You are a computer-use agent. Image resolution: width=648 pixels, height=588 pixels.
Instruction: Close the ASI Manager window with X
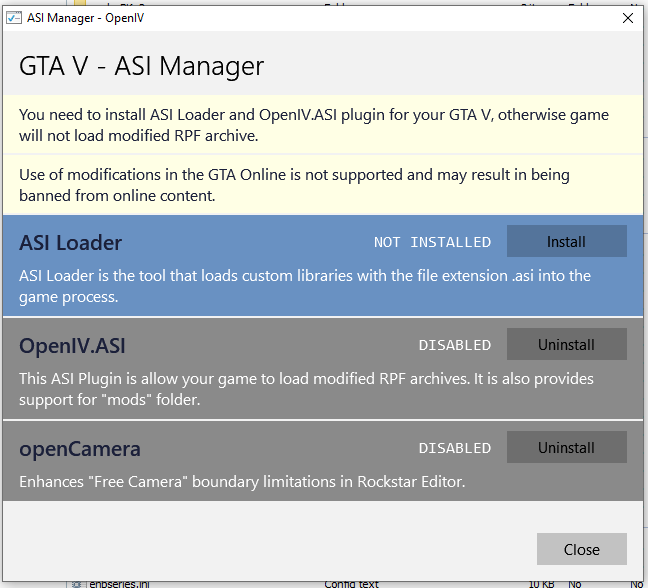coord(628,18)
